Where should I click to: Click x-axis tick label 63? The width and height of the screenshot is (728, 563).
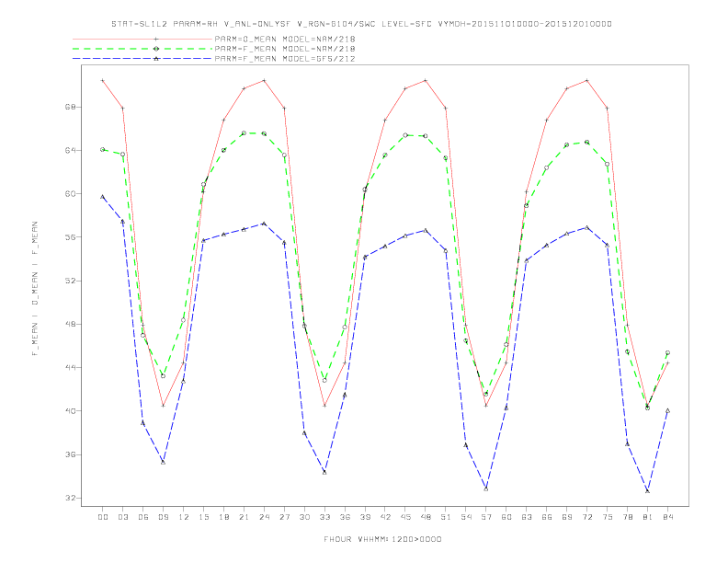tap(527, 517)
